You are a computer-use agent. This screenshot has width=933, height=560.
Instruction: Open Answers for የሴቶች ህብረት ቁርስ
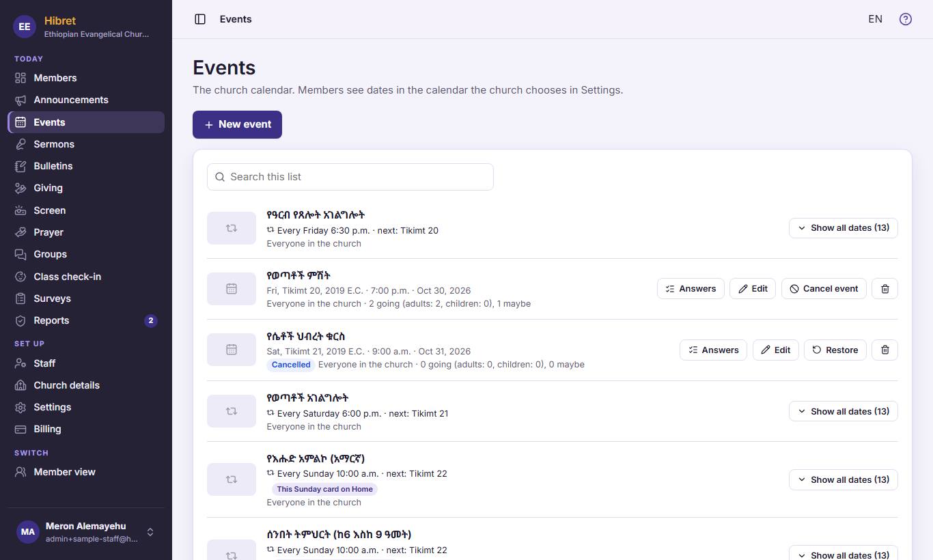point(713,350)
